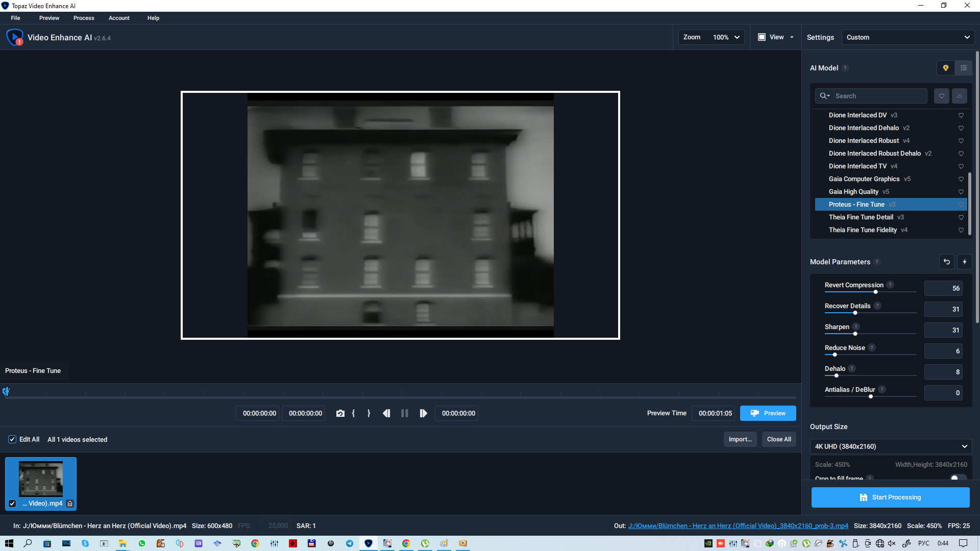Click Import... button

coord(740,439)
